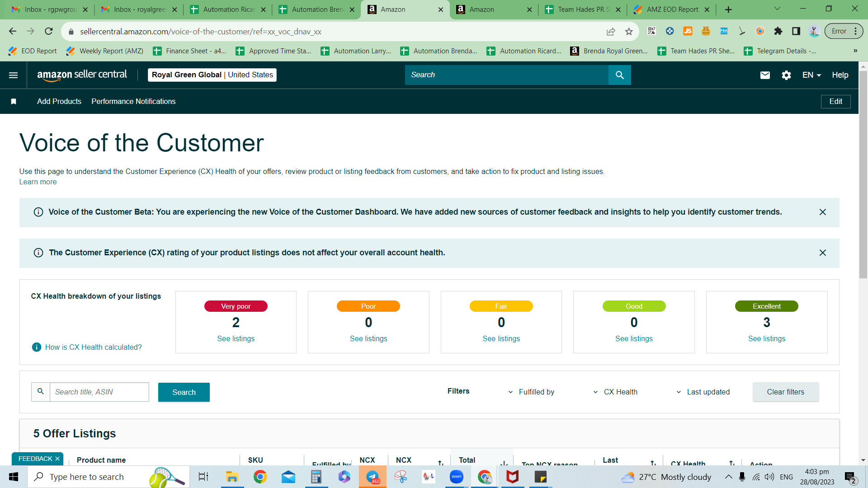Click the Search title, ASIN input field
This screenshot has width=868, height=488.
point(99,392)
